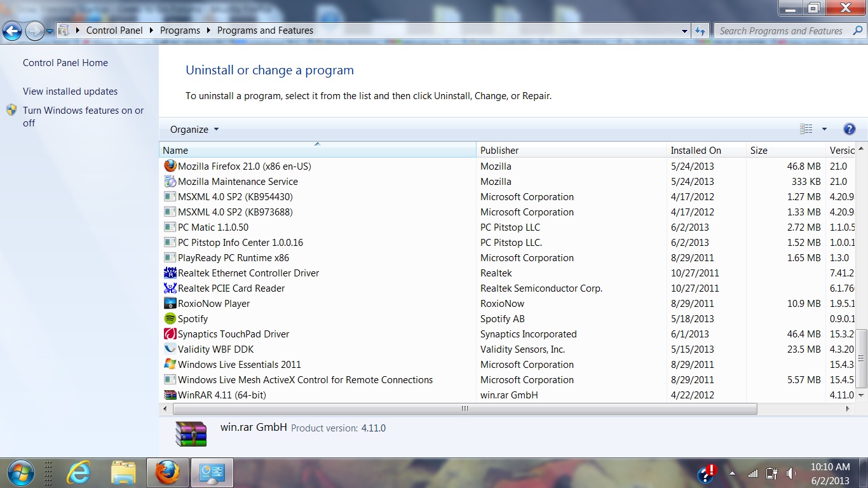868x488 pixels.
Task: Refresh the address bar location
Action: coord(700,30)
